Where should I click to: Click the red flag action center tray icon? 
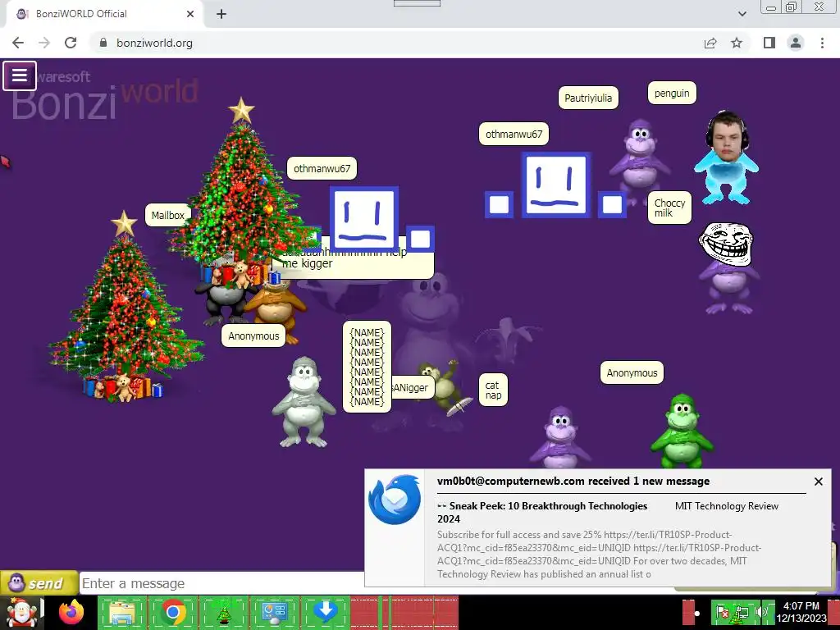pyautogui.click(x=723, y=612)
